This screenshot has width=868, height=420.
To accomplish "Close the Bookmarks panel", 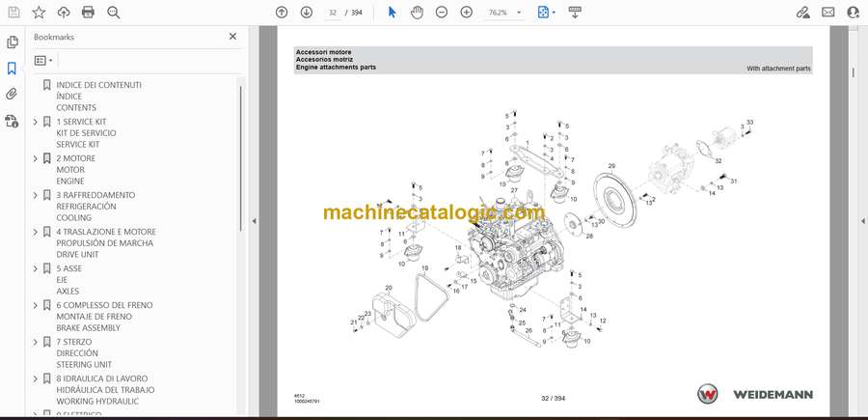I will (232, 37).
